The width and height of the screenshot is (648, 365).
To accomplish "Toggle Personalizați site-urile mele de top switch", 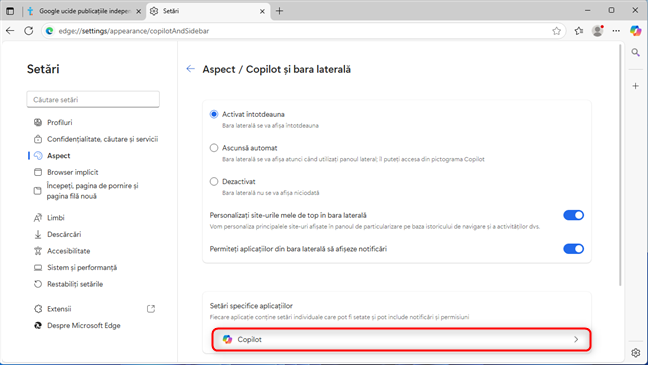I will point(574,215).
